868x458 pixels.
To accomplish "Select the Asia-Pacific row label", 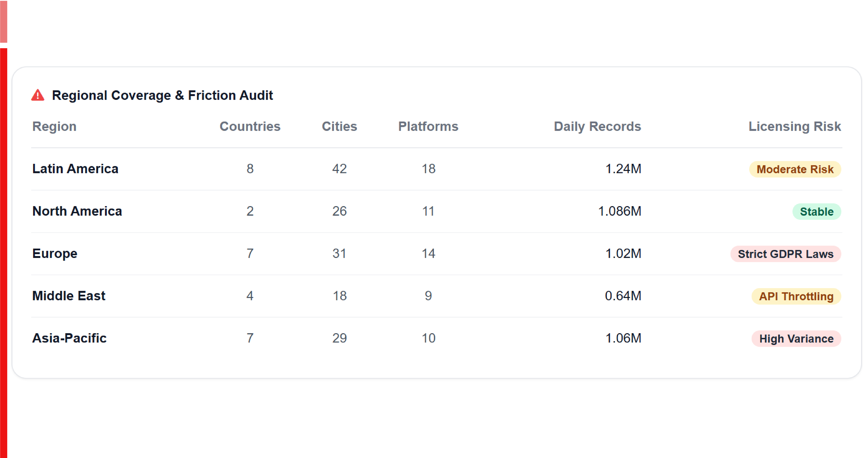I will pyautogui.click(x=69, y=338).
